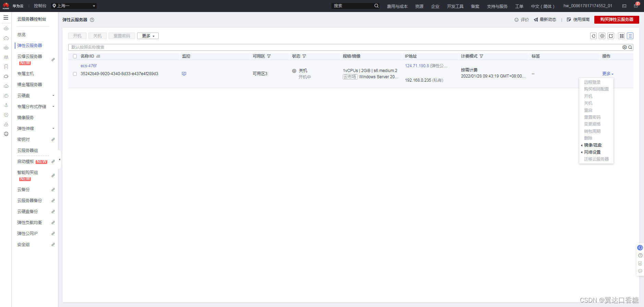Open 中文(简体) language menu
This screenshot has width=644, height=307.
[543, 6]
